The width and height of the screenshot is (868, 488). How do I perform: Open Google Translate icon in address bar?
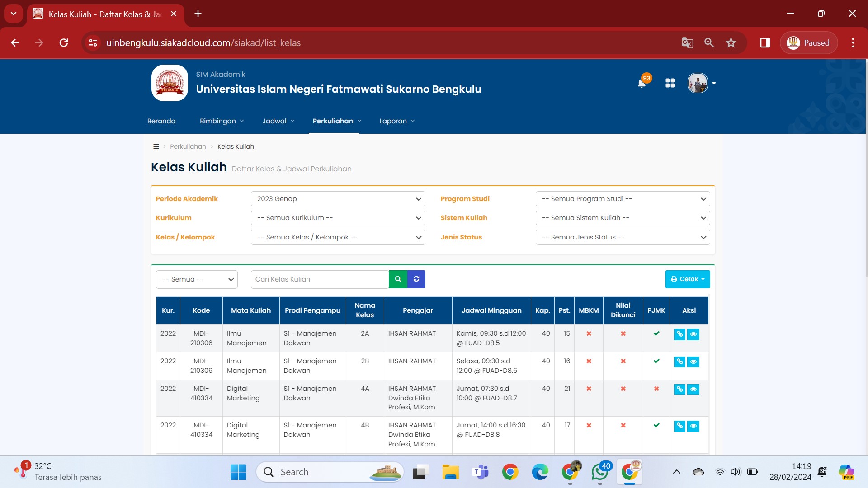click(687, 43)
